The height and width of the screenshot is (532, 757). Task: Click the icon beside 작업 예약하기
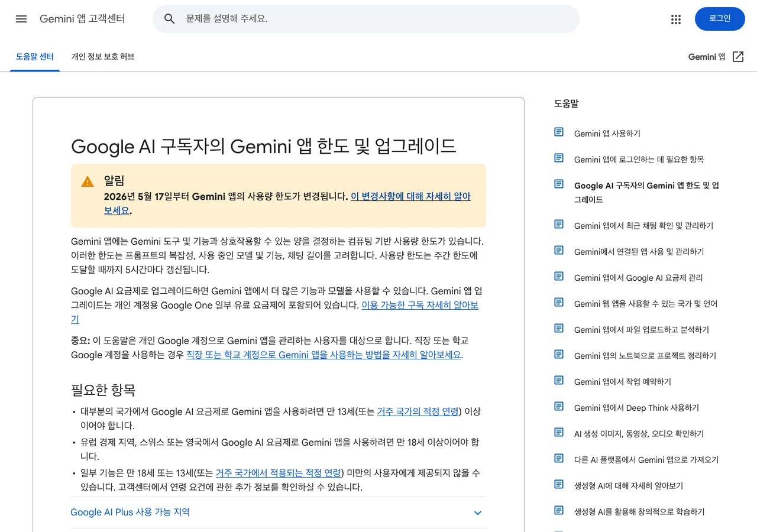click(559, 381)
